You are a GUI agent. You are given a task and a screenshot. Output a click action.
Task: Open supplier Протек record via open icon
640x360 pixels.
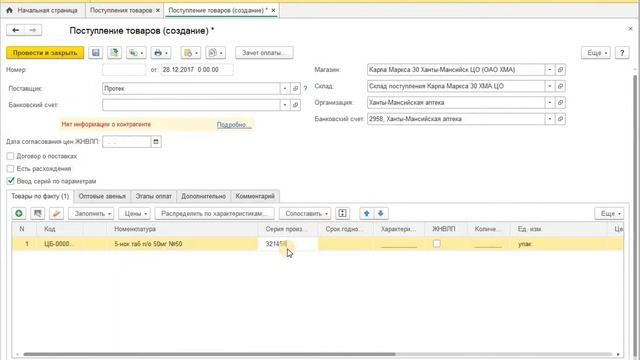click(296, 89)
